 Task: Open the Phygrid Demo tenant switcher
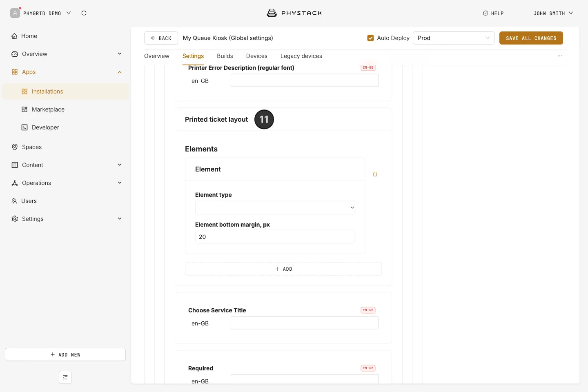click(47, 13)
